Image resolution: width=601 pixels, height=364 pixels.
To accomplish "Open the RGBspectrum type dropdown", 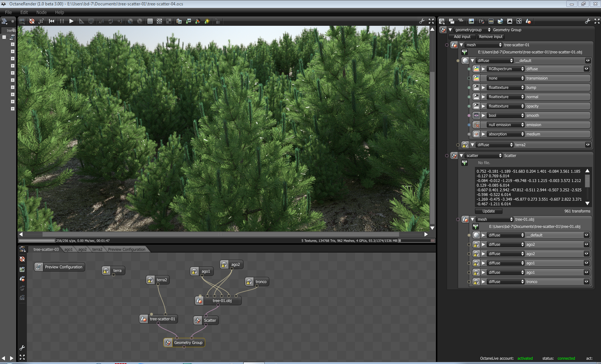I will click(506, 69).
